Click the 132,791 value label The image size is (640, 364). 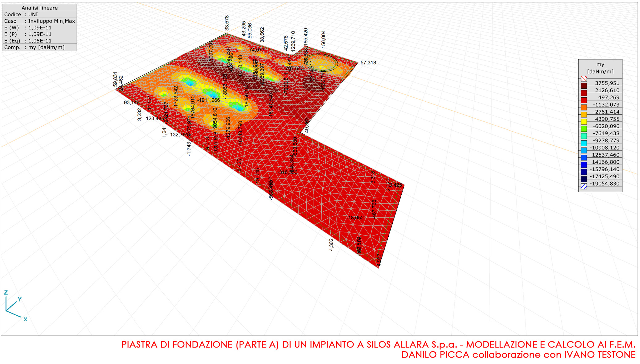[179, 134]
